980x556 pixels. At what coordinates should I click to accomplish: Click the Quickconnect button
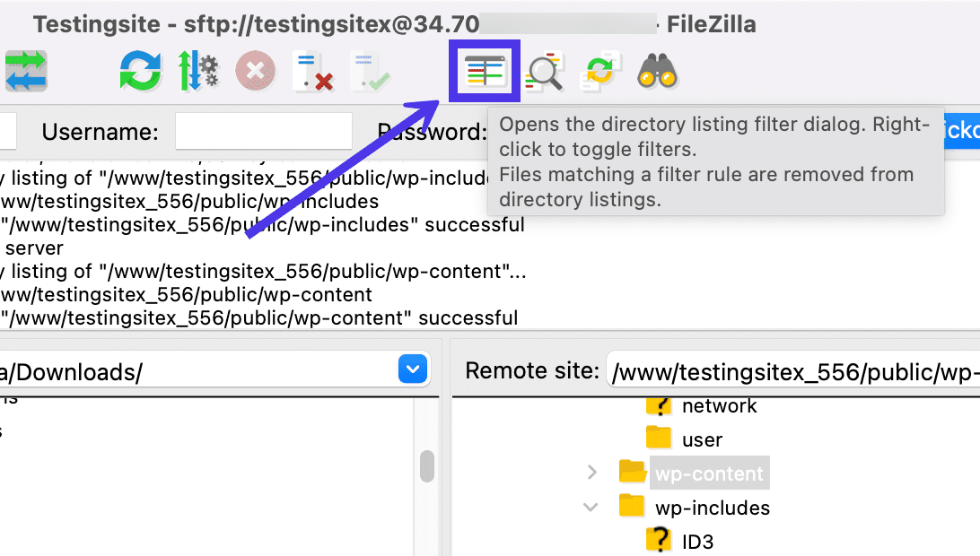[965, 131]
